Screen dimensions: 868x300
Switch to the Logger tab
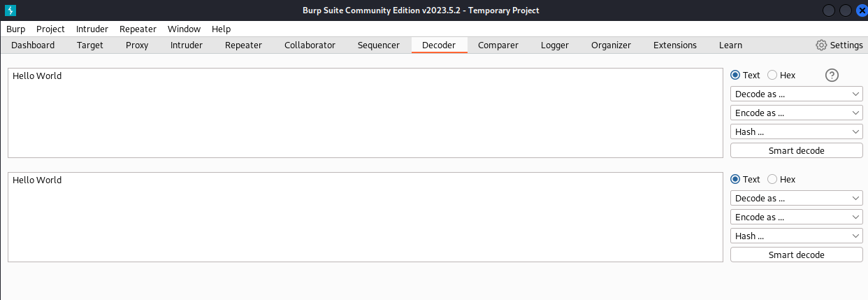click(555, 45)
